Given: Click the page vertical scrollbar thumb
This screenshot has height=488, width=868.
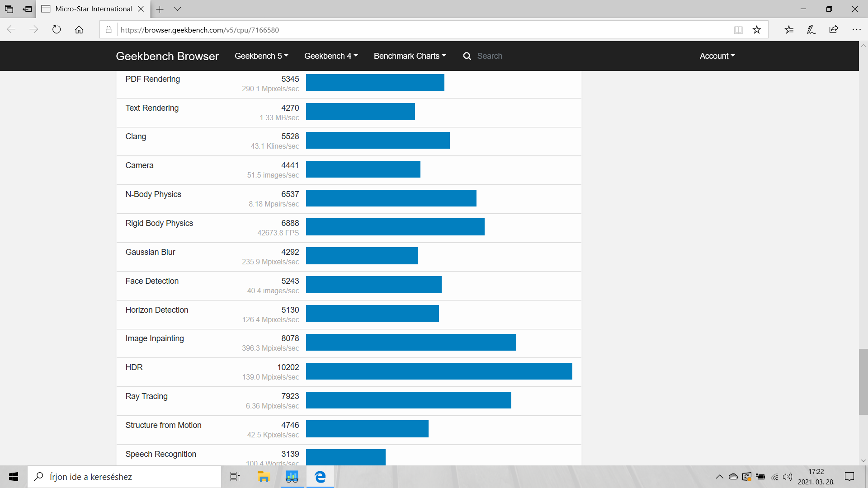Looking at the screenshot, I should tap(863, 382).
